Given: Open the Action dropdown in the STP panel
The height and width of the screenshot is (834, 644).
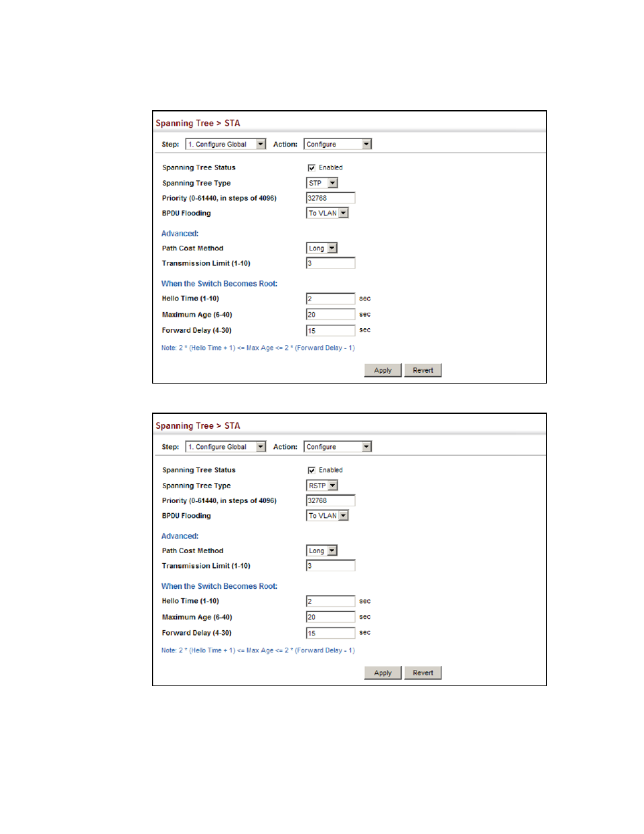Looking at the screenshot, I should [x=338, y=145].
